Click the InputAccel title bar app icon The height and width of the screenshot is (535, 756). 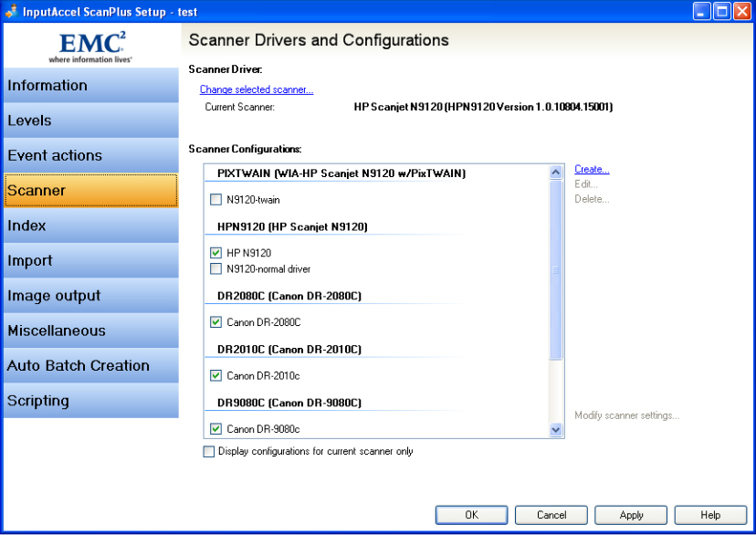[x=12, y=11]
